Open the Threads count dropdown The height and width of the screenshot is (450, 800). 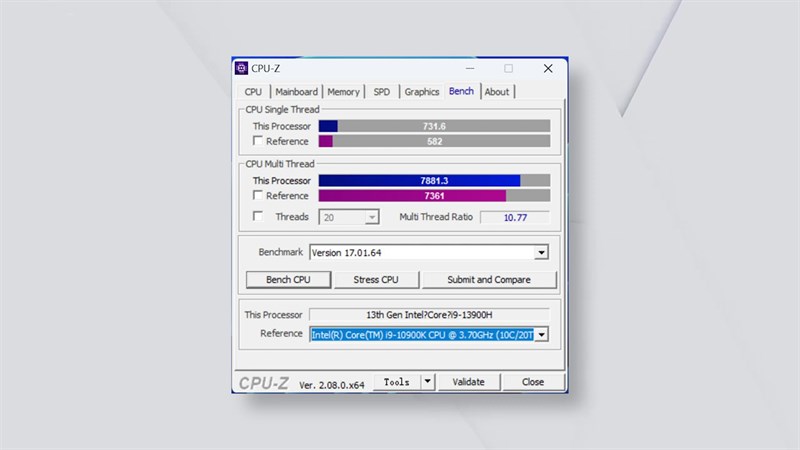[x=372, y=217]
